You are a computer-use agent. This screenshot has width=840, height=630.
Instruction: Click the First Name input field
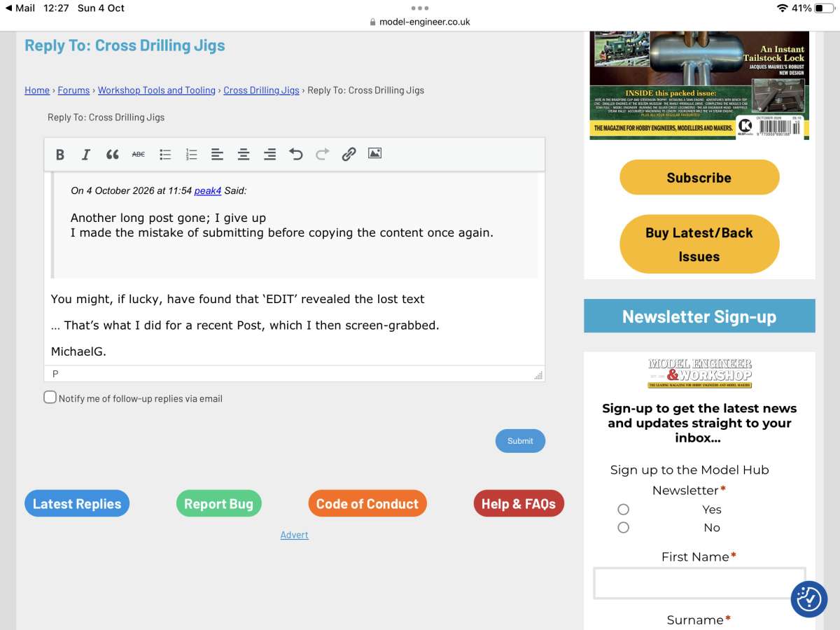(700, 583)
